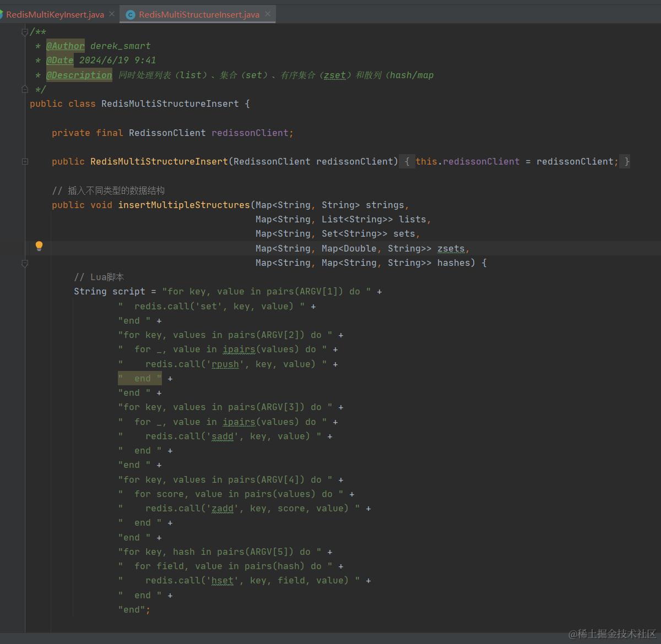
Task: Click the comment // Lua脚本
Action: (x=99, y=277)
